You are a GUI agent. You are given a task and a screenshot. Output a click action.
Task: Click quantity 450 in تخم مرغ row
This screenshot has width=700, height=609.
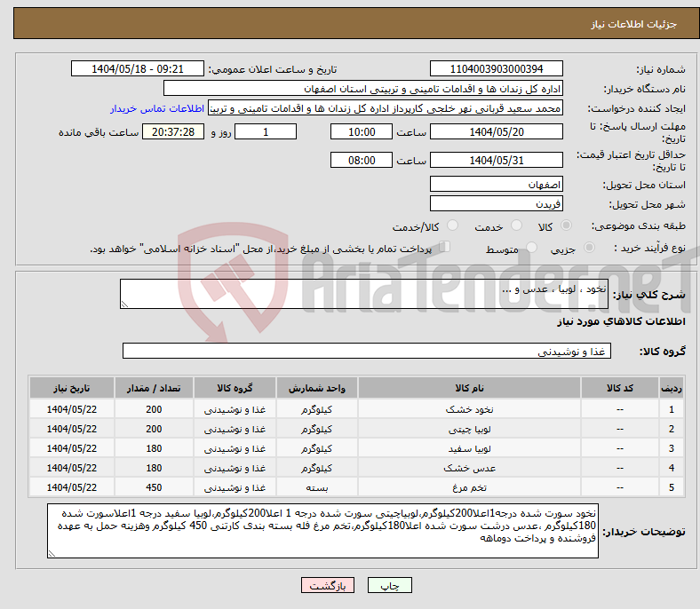click(x=154, y=487)
